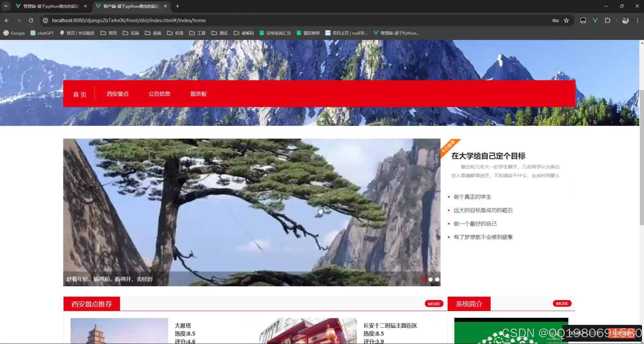Viewport: 644px width, 344px height.
Task: Open the Google bookmark
Action: [x=14, y=33]
